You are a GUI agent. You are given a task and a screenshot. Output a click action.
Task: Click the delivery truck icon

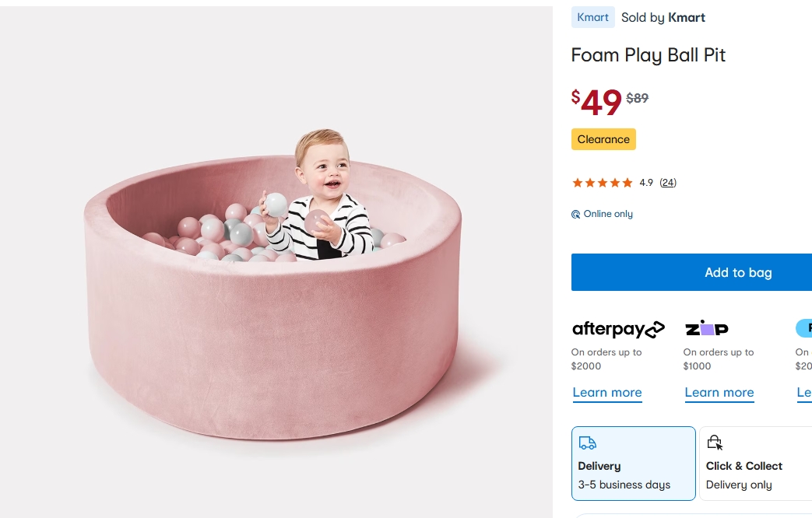pyautogui.click(x=587, y=443)
